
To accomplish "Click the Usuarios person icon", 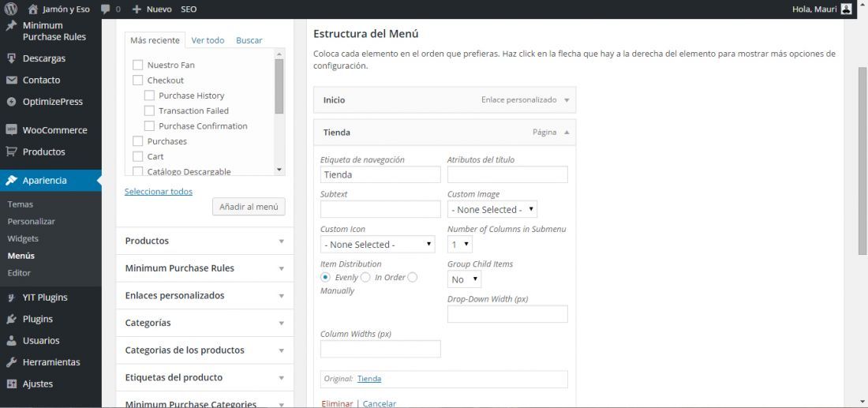I will coord(11,340).
